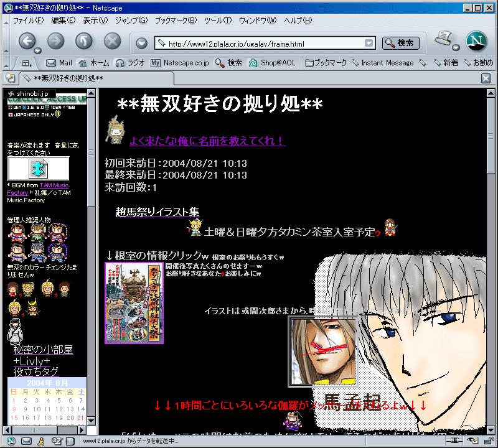Click the eye cookie-manager icon in status bar
Screen dimensions: 498x448
point(472,440)
